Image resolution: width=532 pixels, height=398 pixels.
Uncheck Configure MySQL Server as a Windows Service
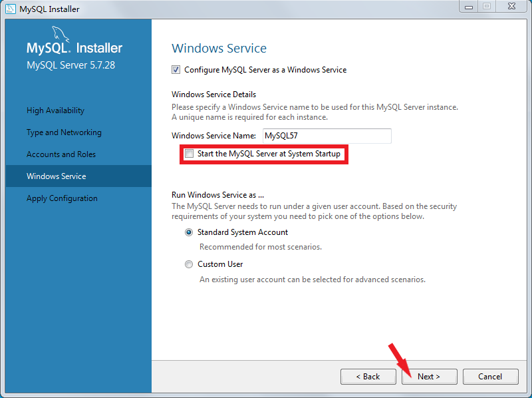tap(176, 70)
